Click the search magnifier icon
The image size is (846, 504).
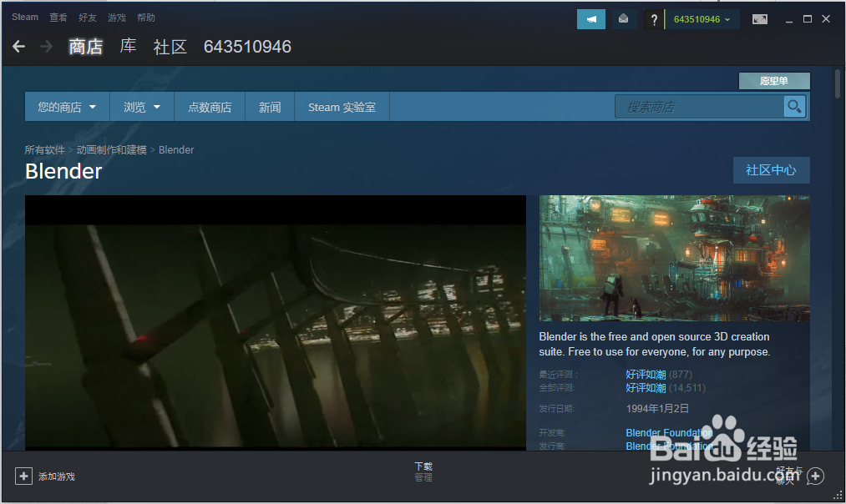pyautogui.click(x=794, y=106)
